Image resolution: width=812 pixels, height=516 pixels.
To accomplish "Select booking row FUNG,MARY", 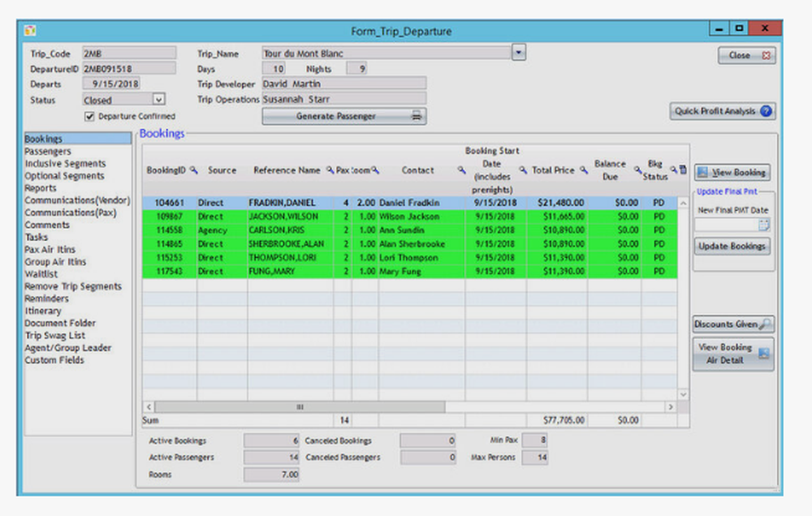I will pos(409,271).
